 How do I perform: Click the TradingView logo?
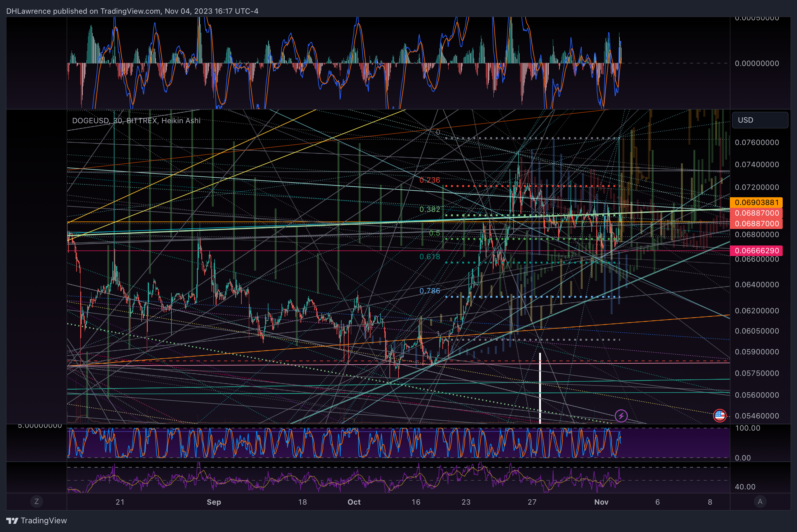point(37,520)
